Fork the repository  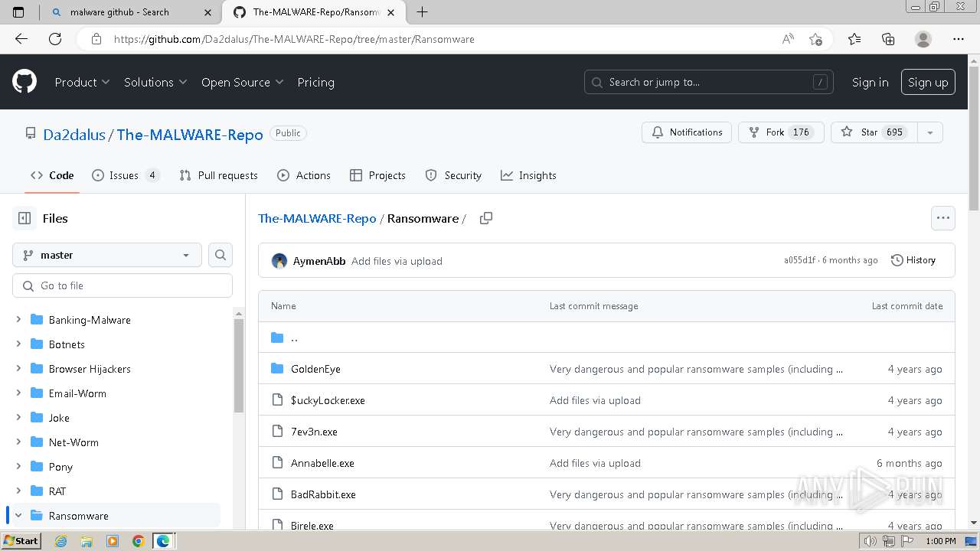[x=781, y=132]
